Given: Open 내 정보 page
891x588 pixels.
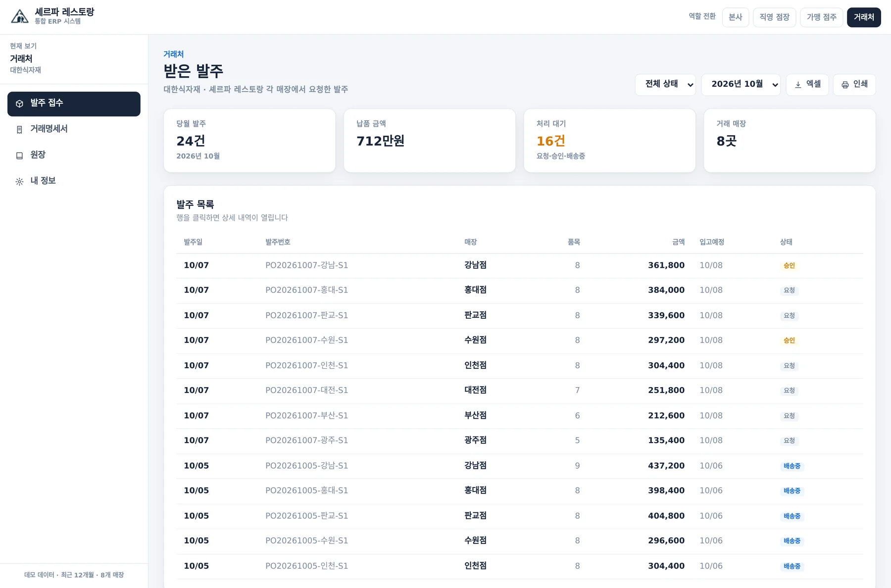Looking at the screenshot, I should (x=74, y=182).
